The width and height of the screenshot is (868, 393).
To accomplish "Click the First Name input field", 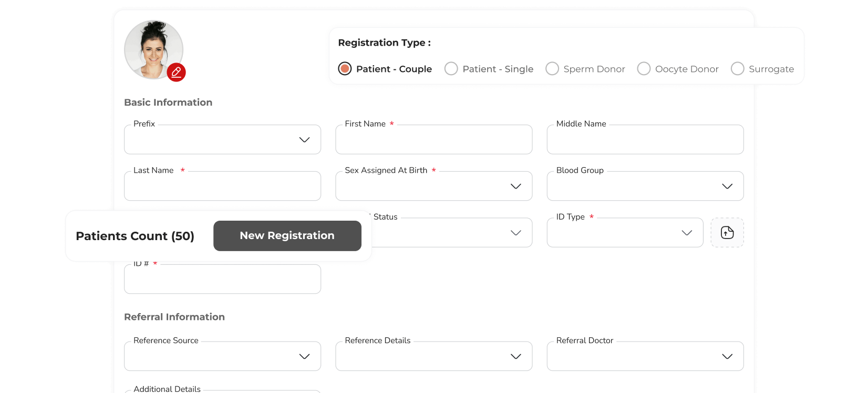I will coord(433,140).
